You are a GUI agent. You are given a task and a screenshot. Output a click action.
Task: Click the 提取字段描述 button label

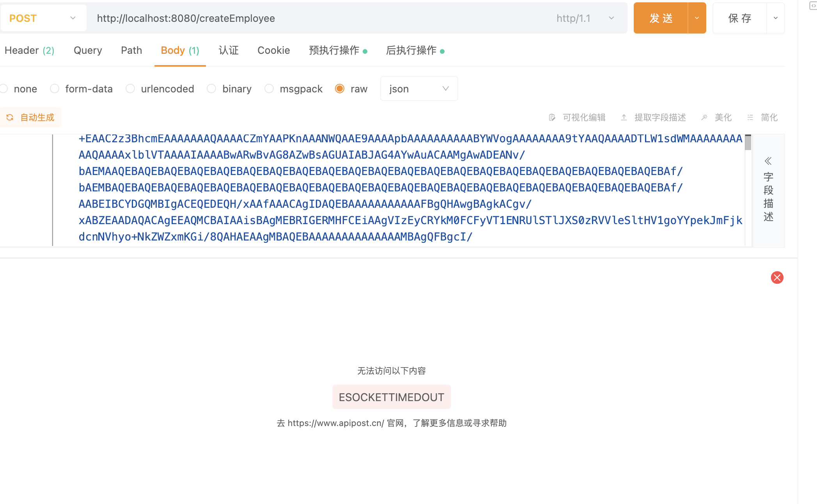click(660, 117)
